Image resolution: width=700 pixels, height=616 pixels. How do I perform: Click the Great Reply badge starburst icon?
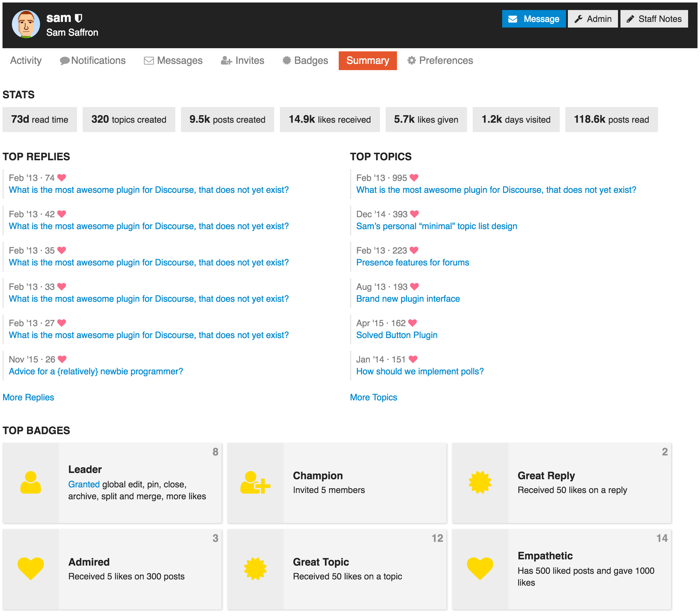[x=480, y=482]
